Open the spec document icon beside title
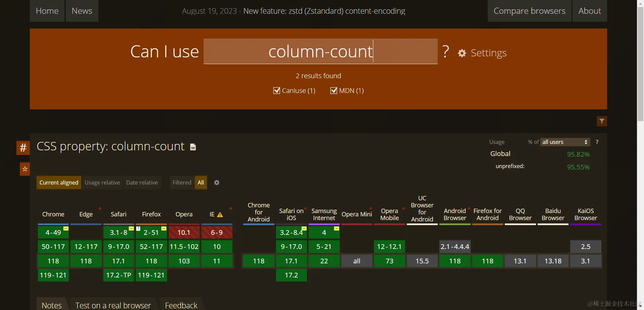 pyautogui.click(x=193, y=147)
